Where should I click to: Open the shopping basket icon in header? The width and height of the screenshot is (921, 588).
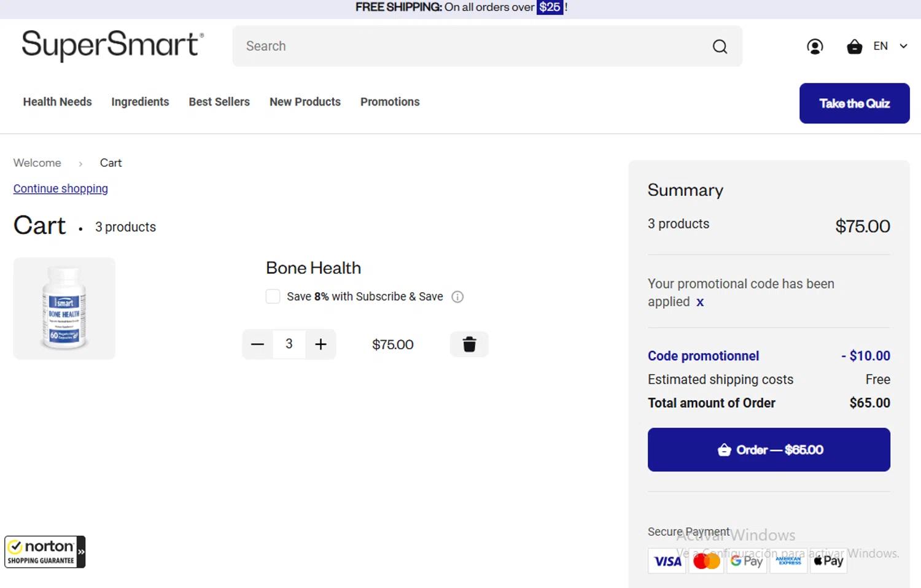tap(854, 47)
